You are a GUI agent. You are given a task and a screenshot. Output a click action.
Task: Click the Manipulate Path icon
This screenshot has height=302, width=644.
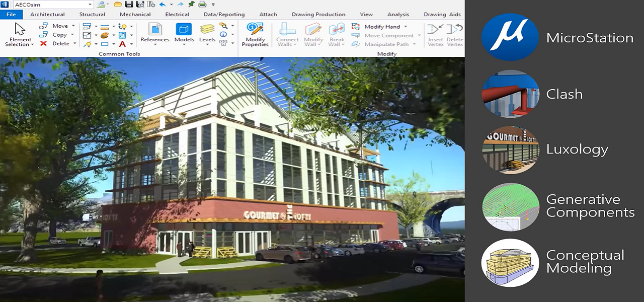click(x=356, y=44)
